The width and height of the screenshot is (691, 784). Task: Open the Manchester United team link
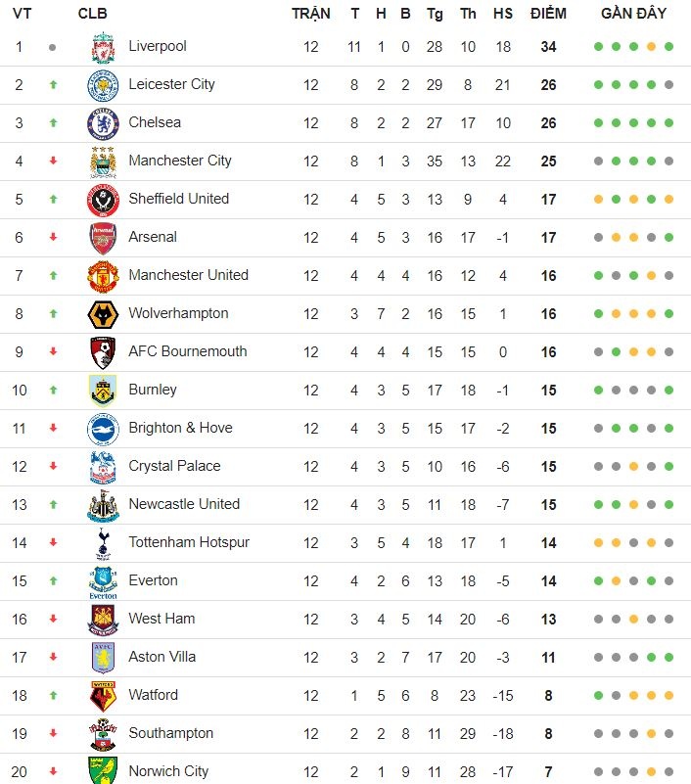pyautogui.click(x=188, y=275)
